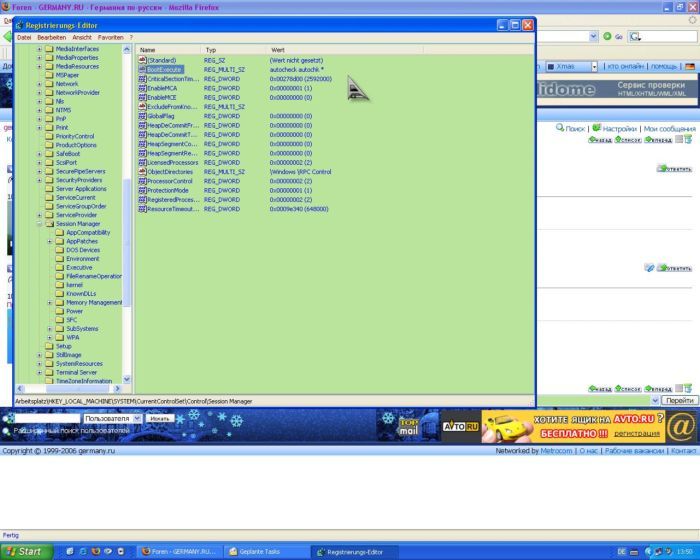Select the ObjectDirectories multi-string value
The height and width of the screenshot is (560, 700).
[170, 171]
